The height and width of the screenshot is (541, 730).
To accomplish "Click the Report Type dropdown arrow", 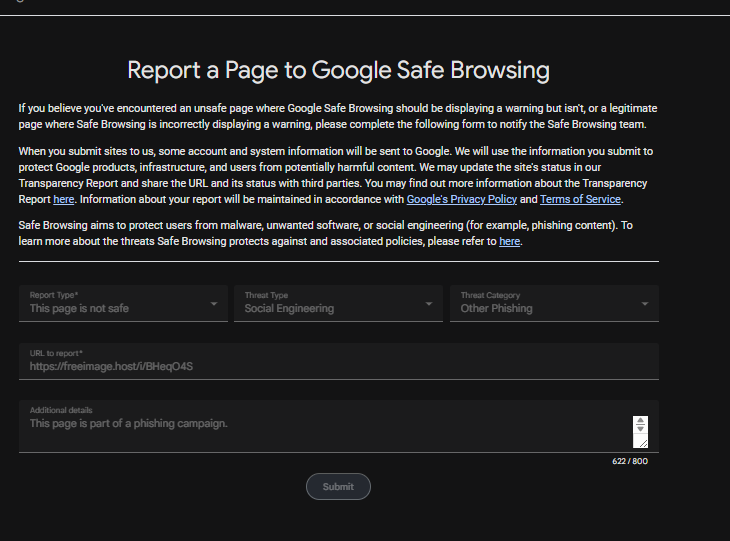I will point(214,304).
